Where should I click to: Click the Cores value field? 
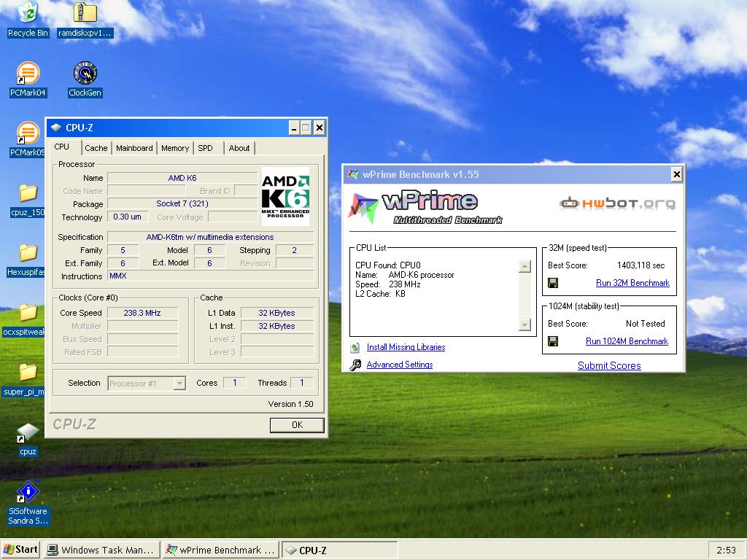[234, 382]
